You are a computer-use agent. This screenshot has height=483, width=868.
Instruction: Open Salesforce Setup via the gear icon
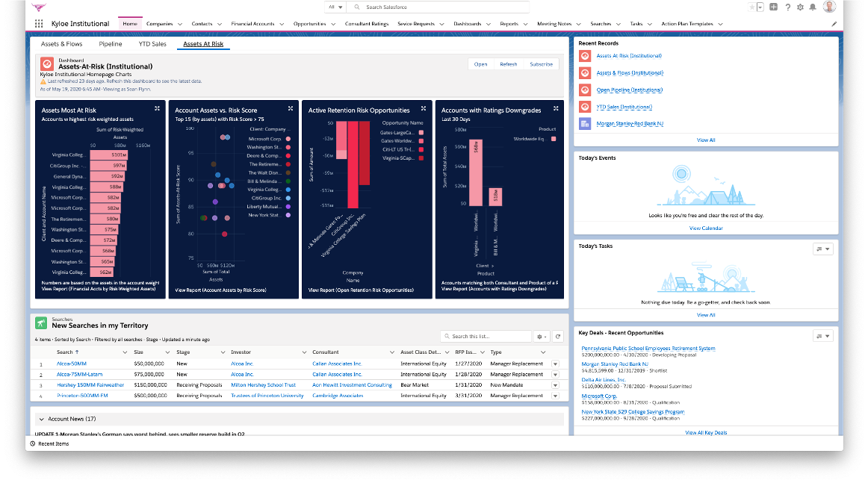[x=799, y=7]
